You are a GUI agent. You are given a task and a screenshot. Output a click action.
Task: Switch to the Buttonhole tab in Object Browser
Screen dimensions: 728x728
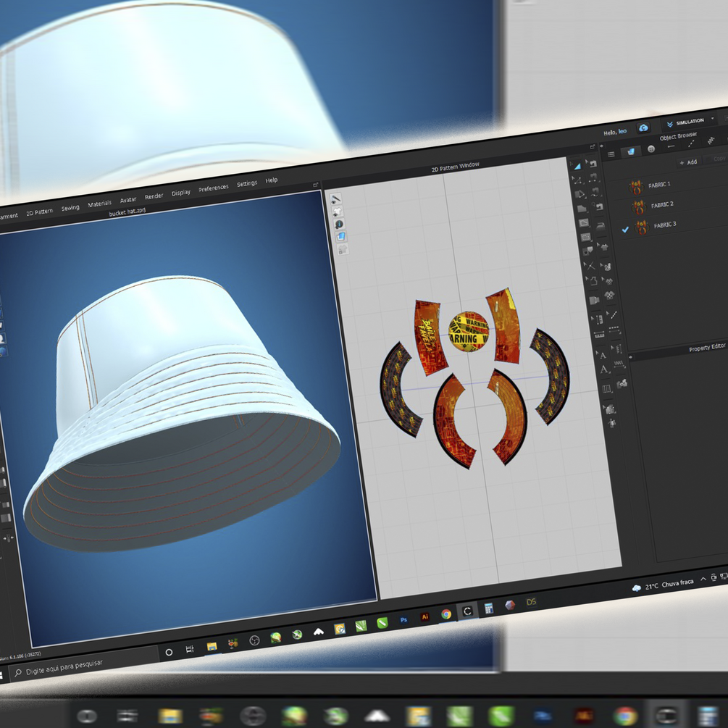tap(671, 146)
